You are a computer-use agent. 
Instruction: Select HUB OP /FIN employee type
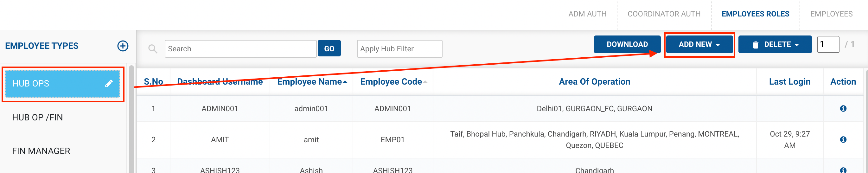[37, 117]
